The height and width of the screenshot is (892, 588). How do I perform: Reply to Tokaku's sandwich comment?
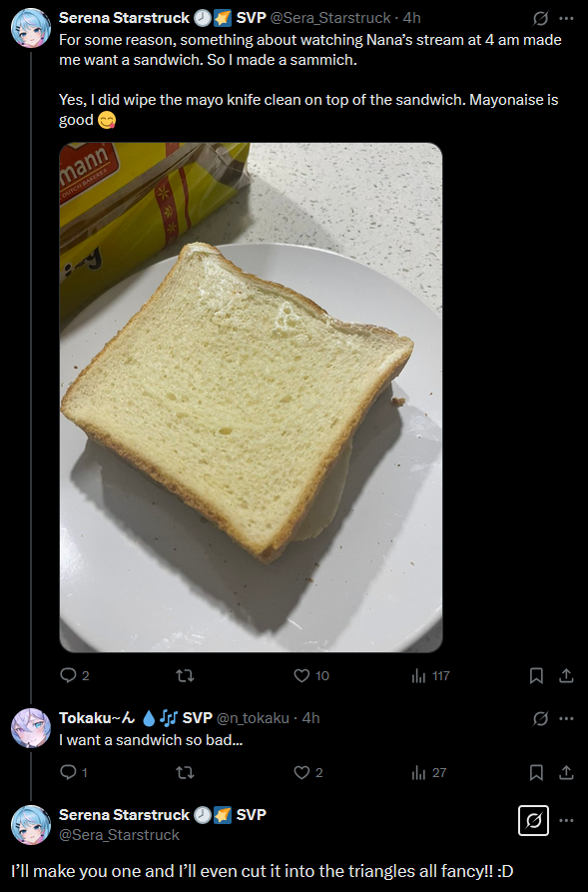pyautogui.click(x=73, y=772)
